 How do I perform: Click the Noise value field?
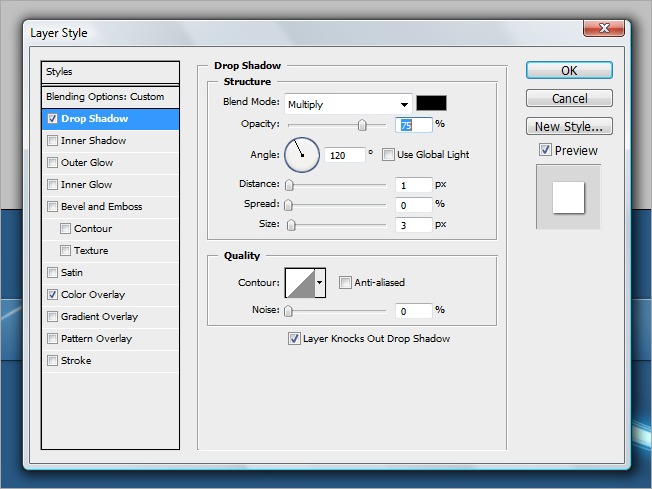(x=414, y=311)
